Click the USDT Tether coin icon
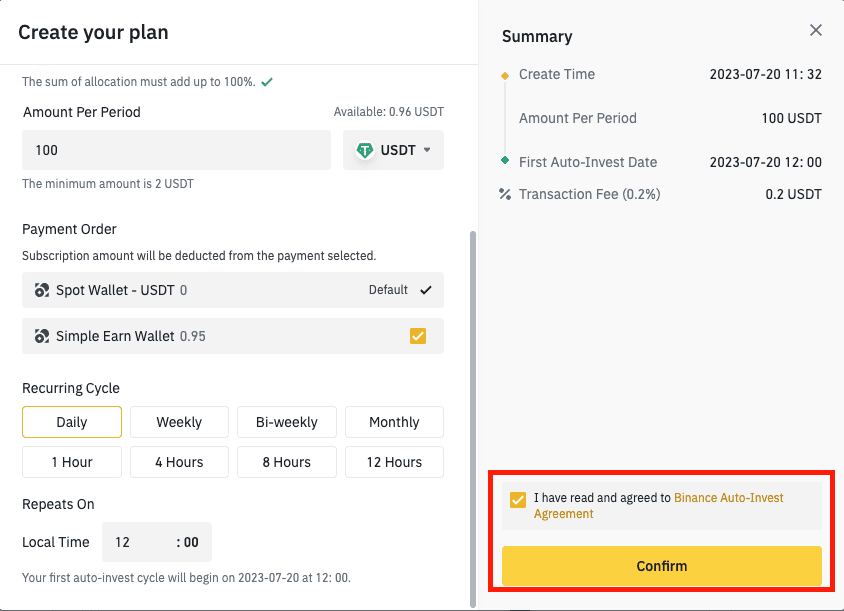Screen dimensions: 844x611 [x=364, y=150]
